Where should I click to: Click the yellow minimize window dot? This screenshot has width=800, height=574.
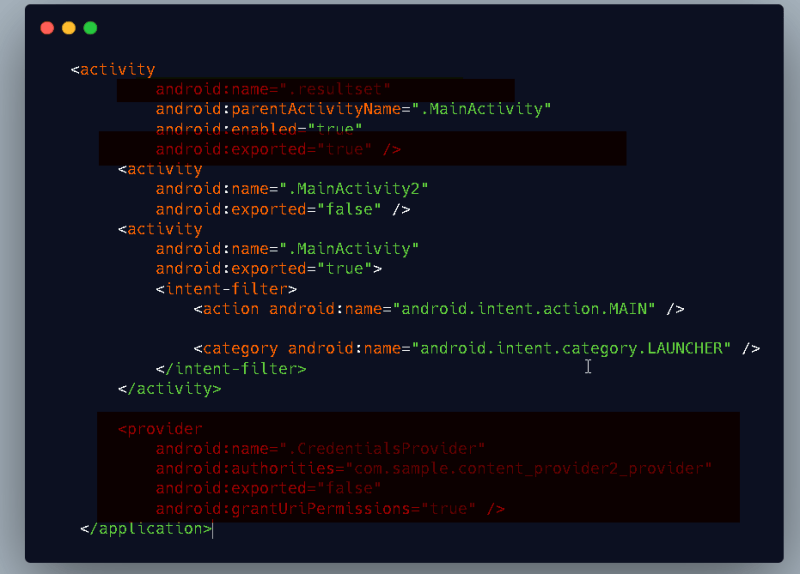(69, 28)
